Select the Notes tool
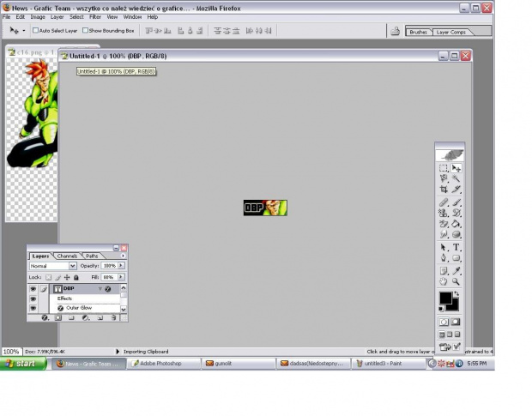 pyautogui.click(x=444, y=271)
